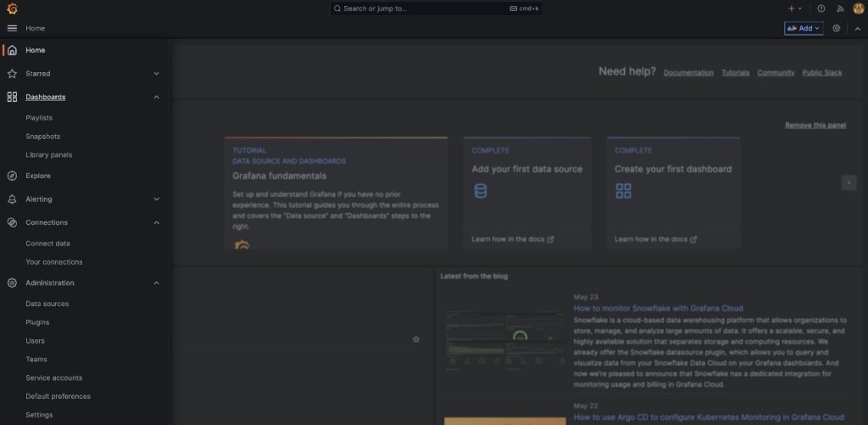
Task: Click the Create your first dashboard card
Action: click(673, 193)
